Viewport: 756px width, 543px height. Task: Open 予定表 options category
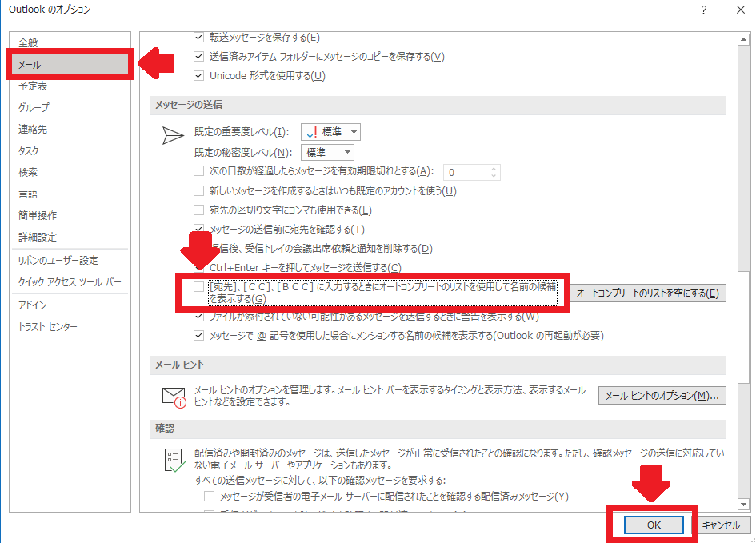tap(70, 86)
